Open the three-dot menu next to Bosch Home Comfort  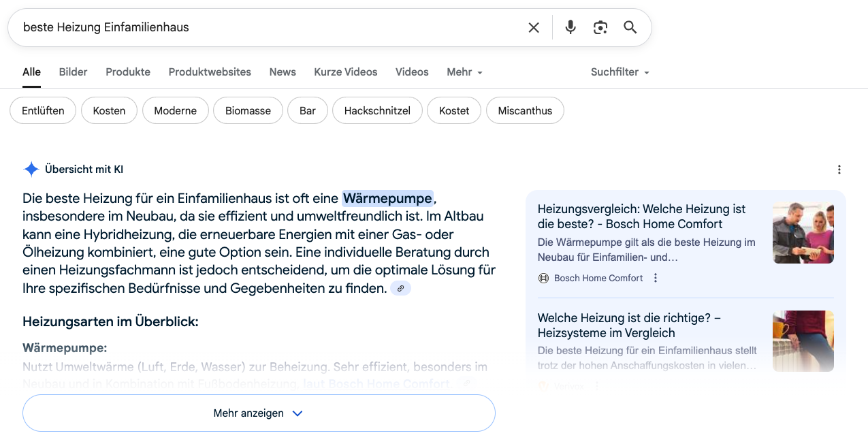pos(656,278)
